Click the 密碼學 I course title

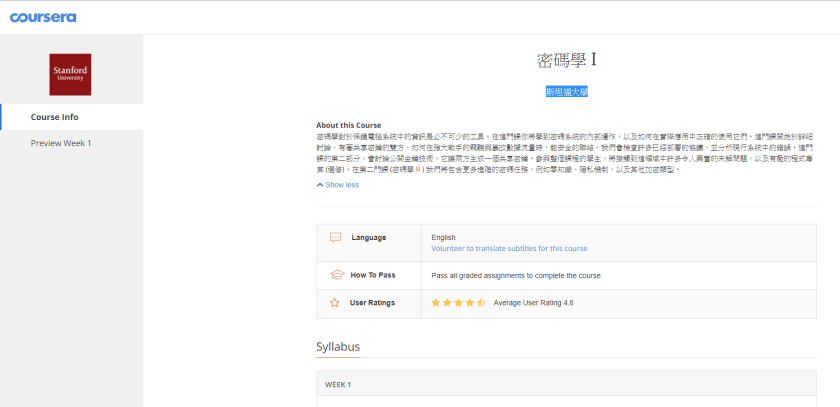click(567, 61)
